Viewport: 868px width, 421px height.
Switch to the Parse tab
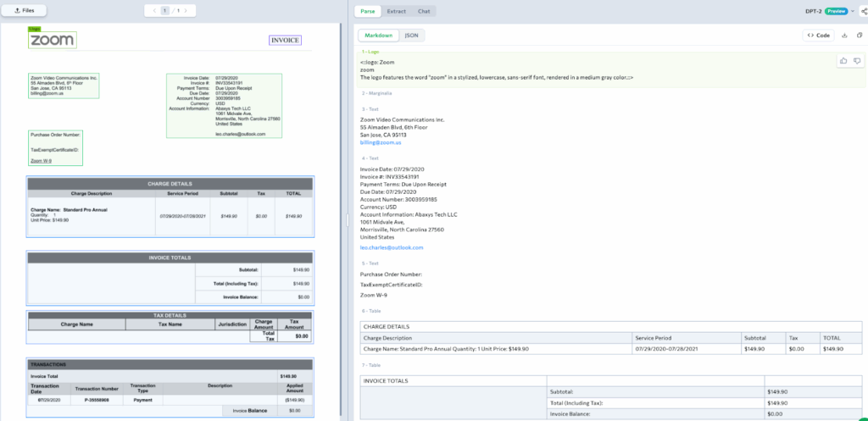coord(368,11)
